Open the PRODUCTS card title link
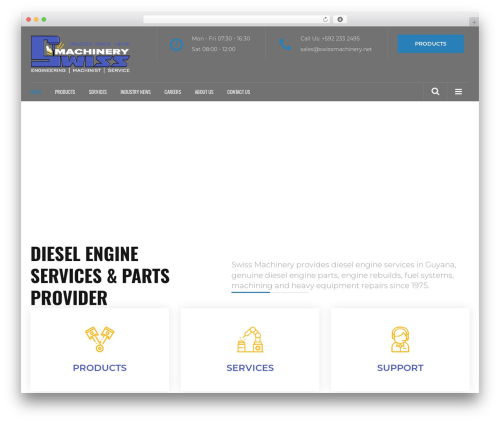This screenshot has height=423, width=500. pos(100,368)
